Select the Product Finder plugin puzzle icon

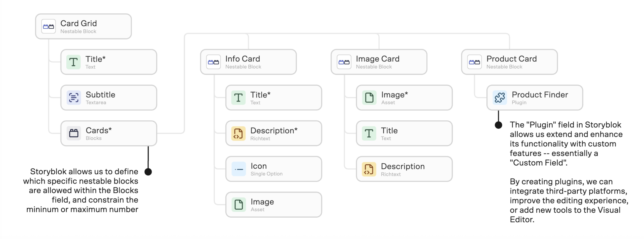[500, 98]
